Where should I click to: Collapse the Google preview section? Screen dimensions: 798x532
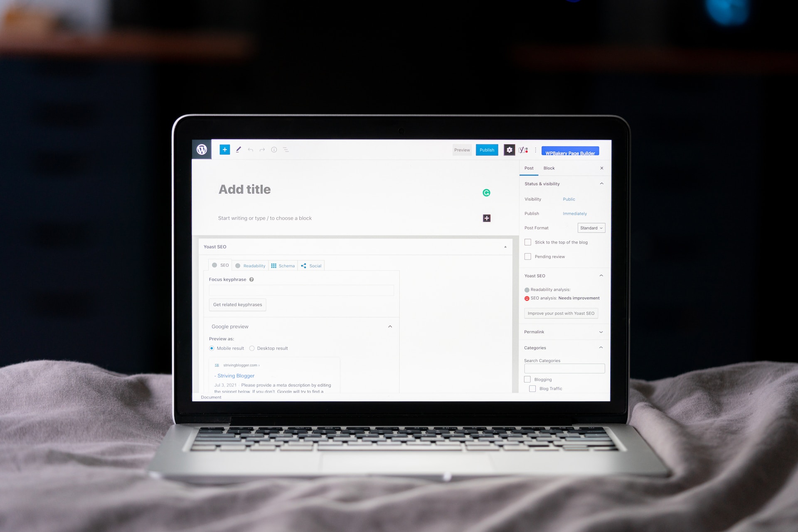pyautogui.click(x=390, y=326)
